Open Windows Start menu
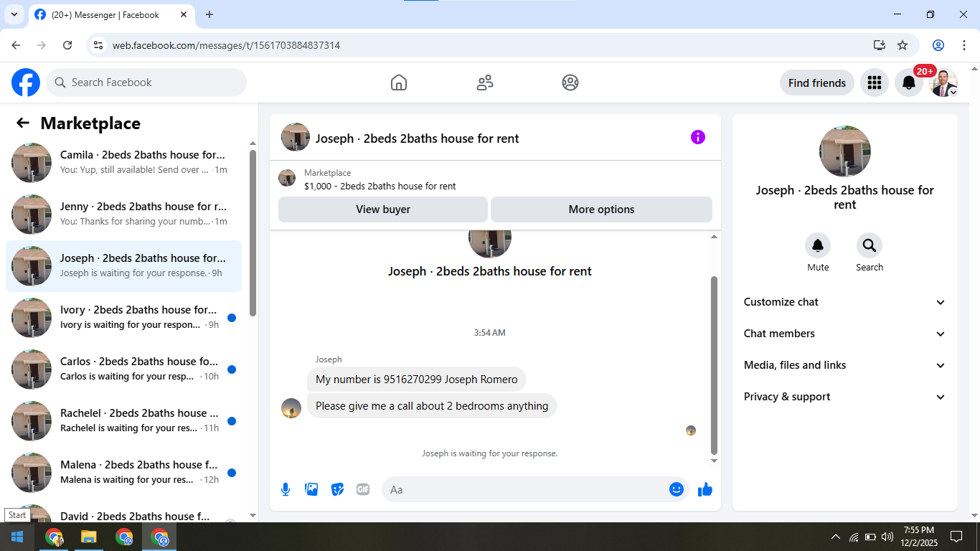Viewport: 980px width, 551px height. 17,537
